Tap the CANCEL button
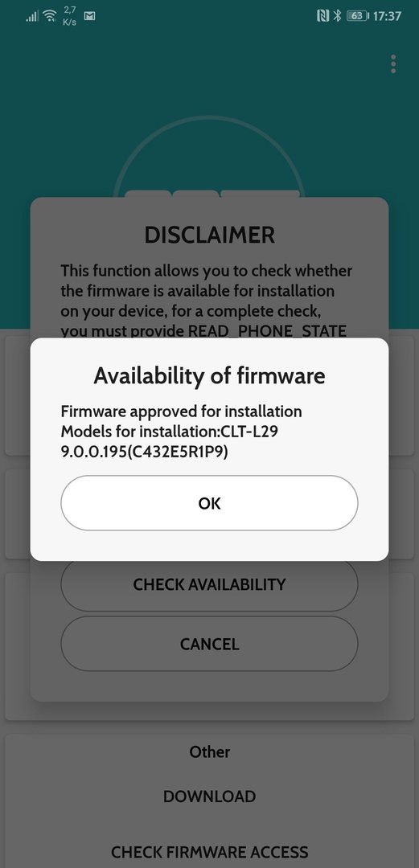 click(x=209, y=644)
